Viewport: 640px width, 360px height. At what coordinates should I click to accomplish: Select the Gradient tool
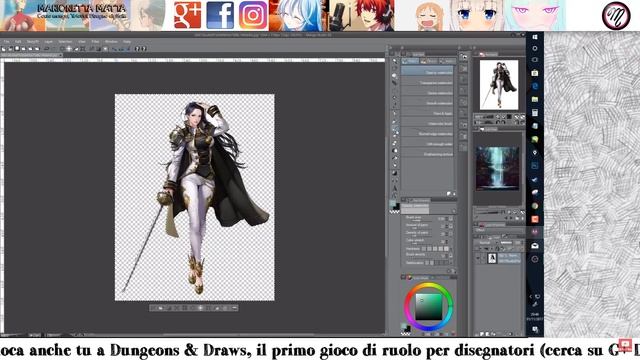[395, 173]
